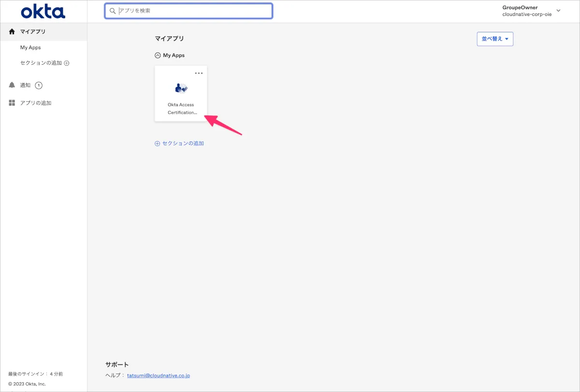Click the © 2023 Okta, Inc. text
Viewport: 580px width, 392px height.
click(x=27, y=384)
